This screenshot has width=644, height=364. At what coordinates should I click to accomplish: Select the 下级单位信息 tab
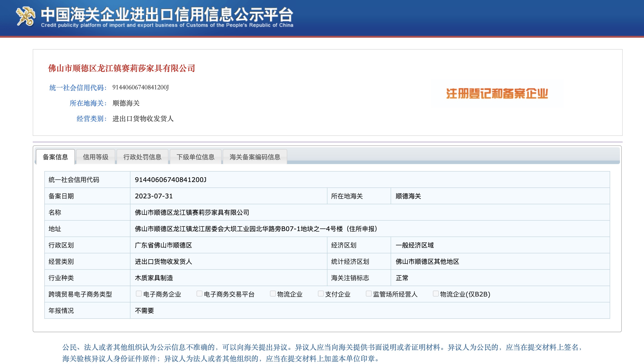coord(195,157)
